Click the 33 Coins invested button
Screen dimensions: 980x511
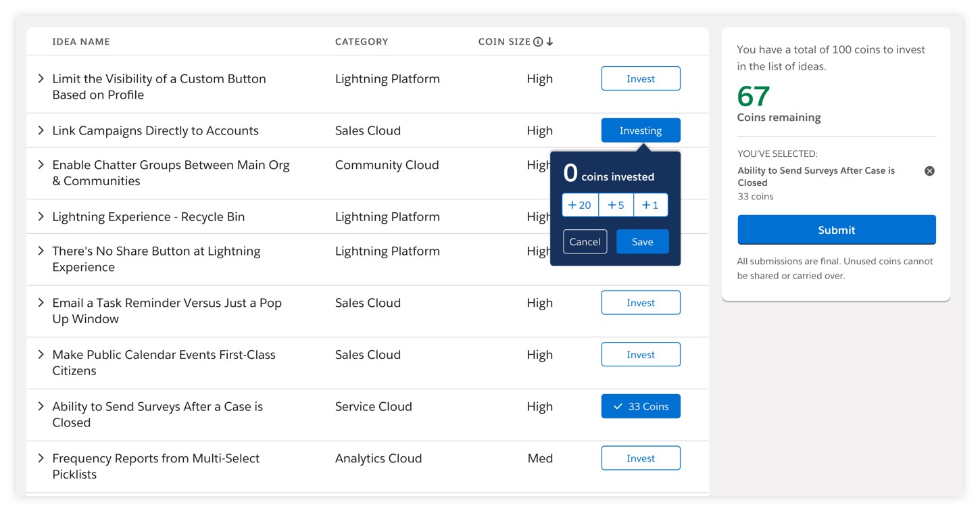tap(640, 406)
